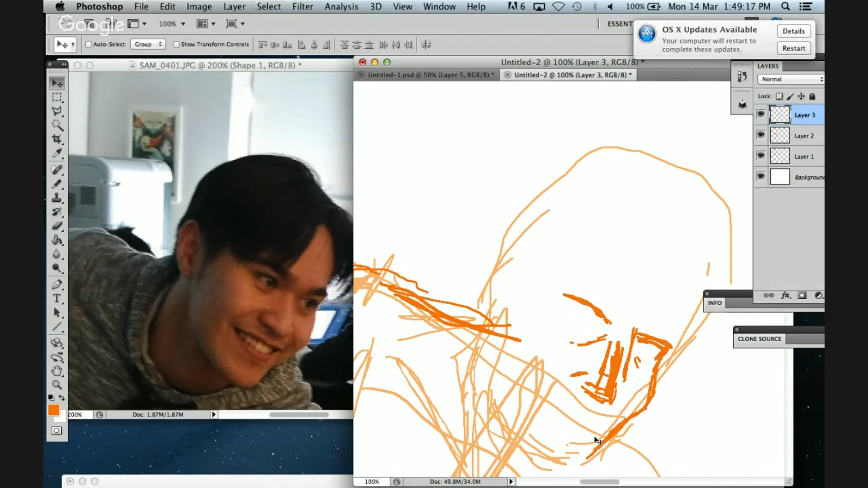Click the Restart button in the notification

tap(793, 48)
